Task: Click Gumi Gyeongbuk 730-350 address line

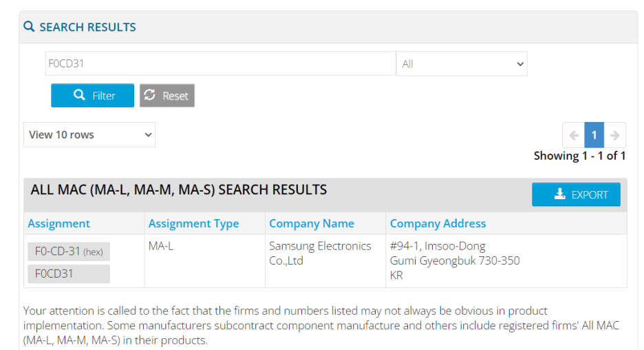Action: pos(455,260)
